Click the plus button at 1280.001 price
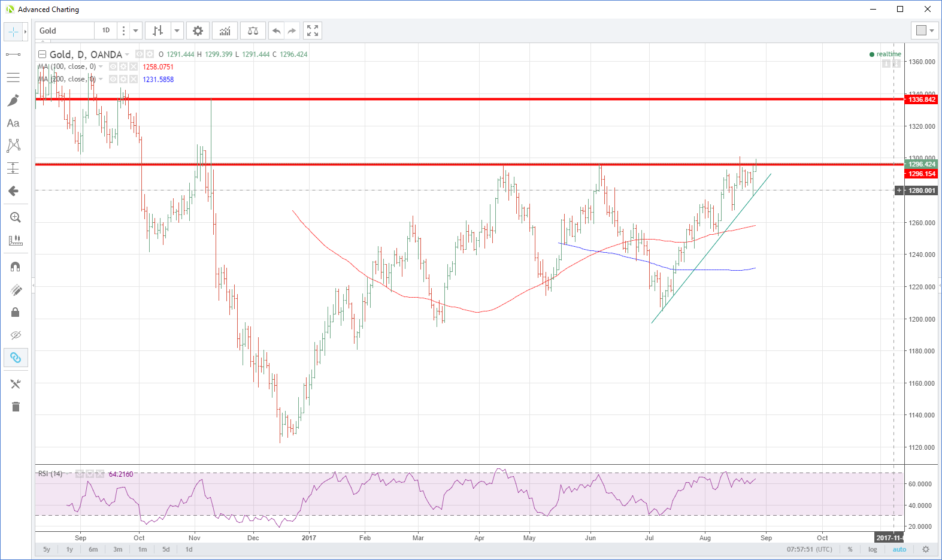Image resolution: width=942 pixels, height=560 pixels. coord(899,190)
